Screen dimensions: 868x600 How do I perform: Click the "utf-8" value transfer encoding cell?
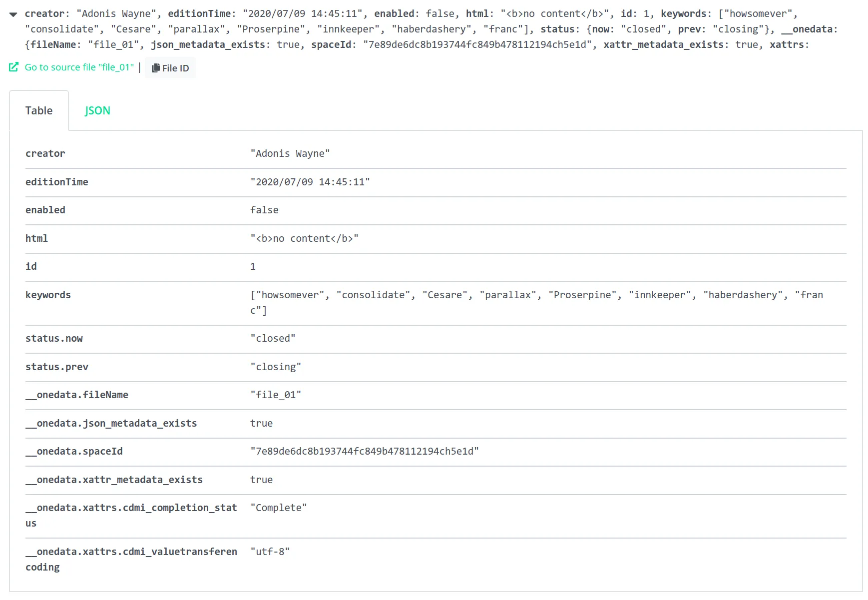coord(270,552)
